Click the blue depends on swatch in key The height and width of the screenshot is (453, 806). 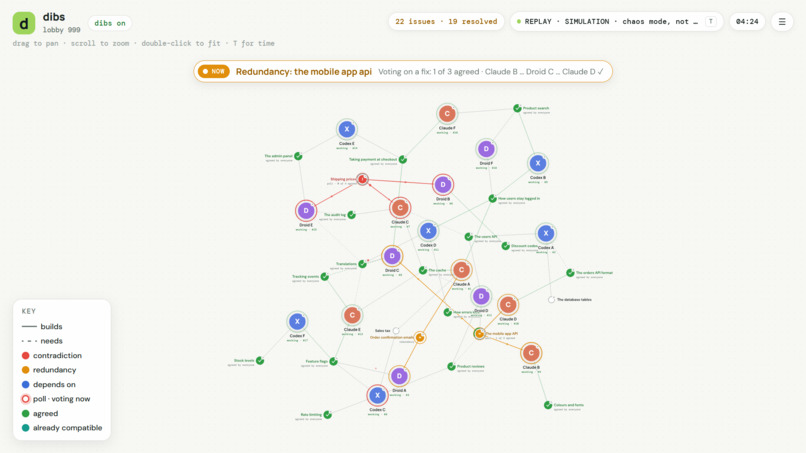click(x=26, y=384)
